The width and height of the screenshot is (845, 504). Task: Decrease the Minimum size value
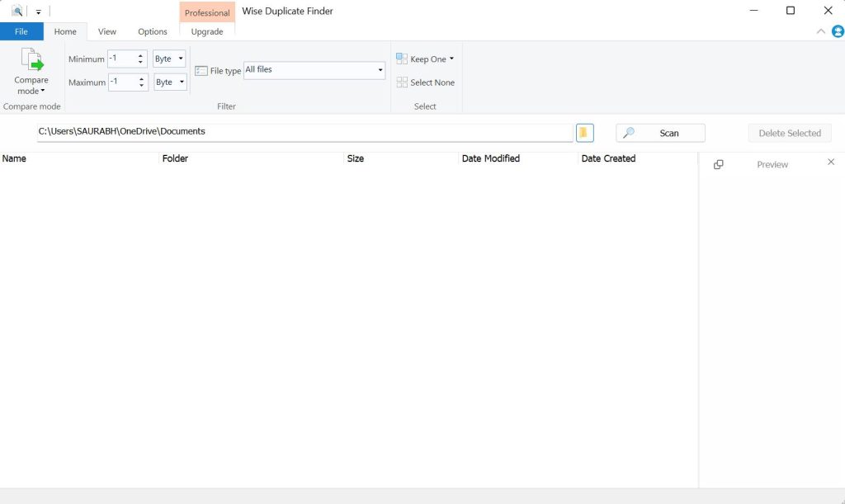[x=140, y=63]
